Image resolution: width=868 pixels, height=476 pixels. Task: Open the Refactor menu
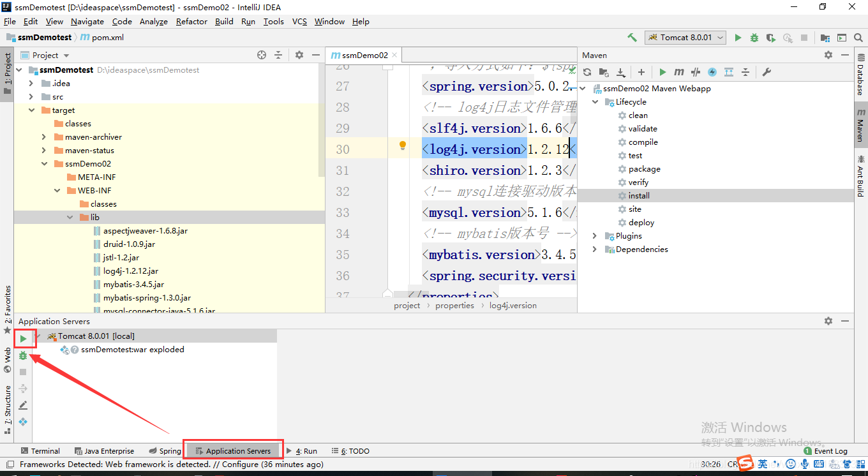[x=191, y=21]
